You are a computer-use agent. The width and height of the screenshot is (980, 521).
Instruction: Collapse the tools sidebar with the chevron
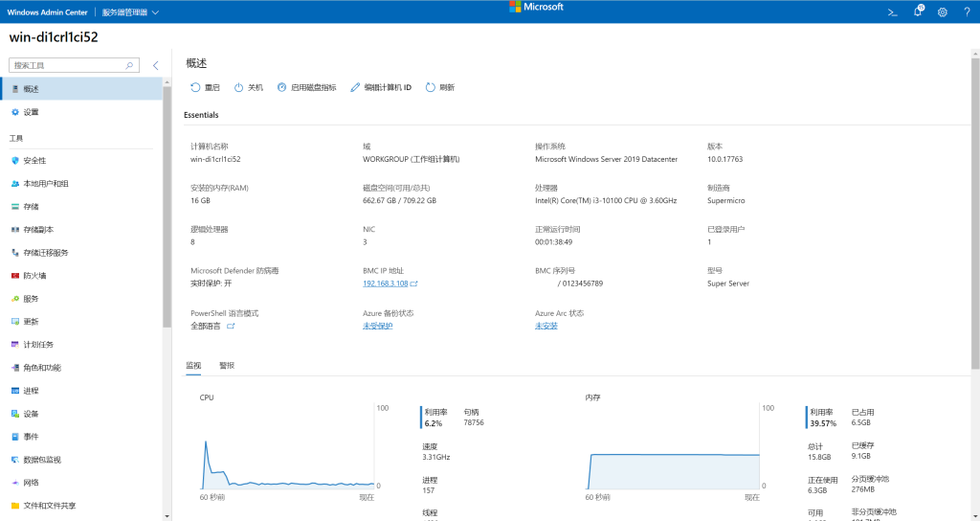coord(156,65)
